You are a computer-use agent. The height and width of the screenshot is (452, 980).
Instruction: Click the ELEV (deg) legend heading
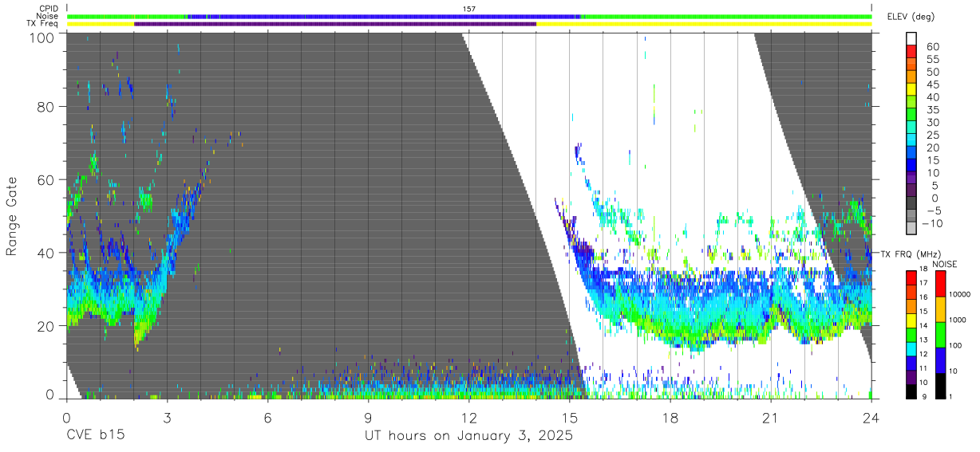pyautogui.click(x=911, y=17)
